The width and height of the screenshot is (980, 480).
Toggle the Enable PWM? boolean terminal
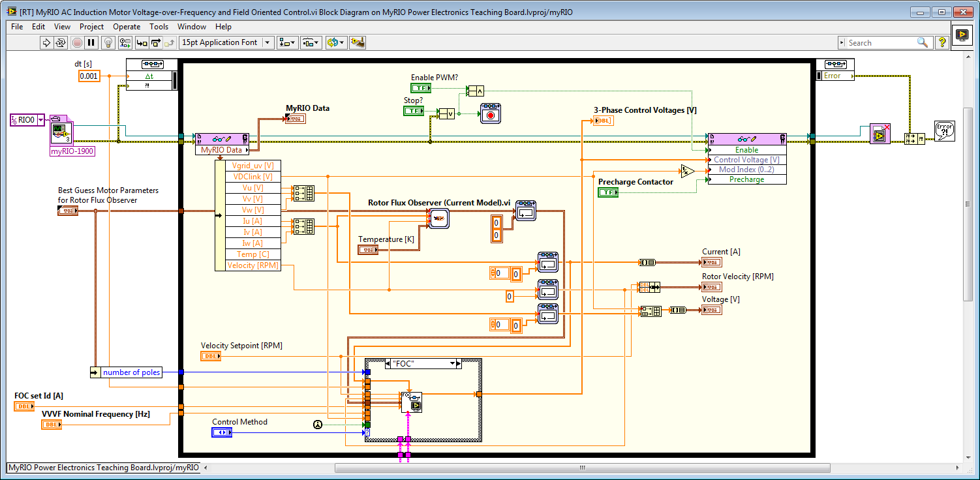coord(421,87)
